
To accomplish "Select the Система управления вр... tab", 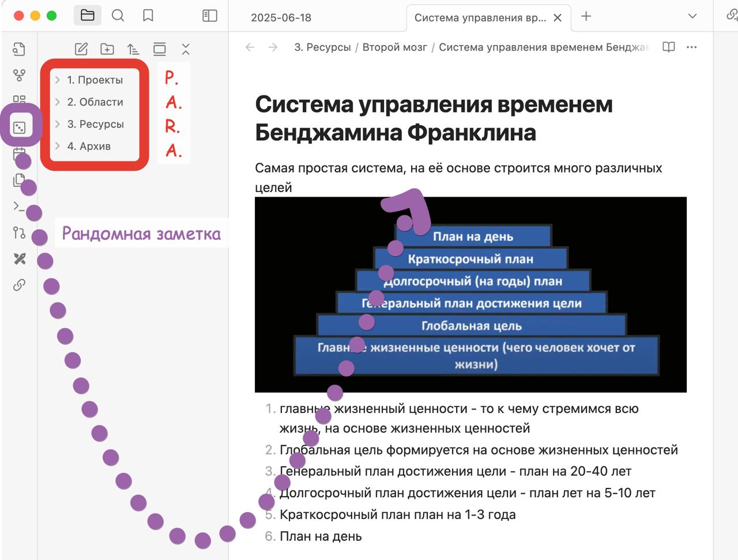I will (x=480, y=18).
